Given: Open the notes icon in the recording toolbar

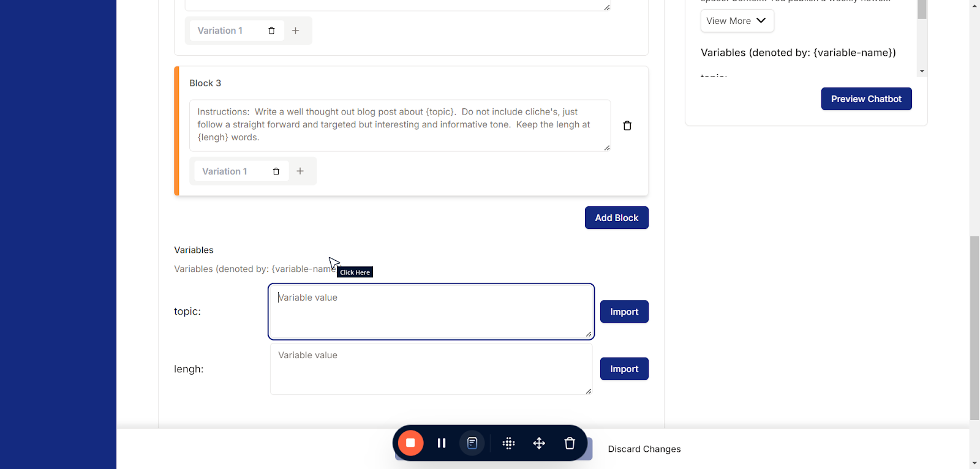Looking at the screenshot, I should 472,443.
